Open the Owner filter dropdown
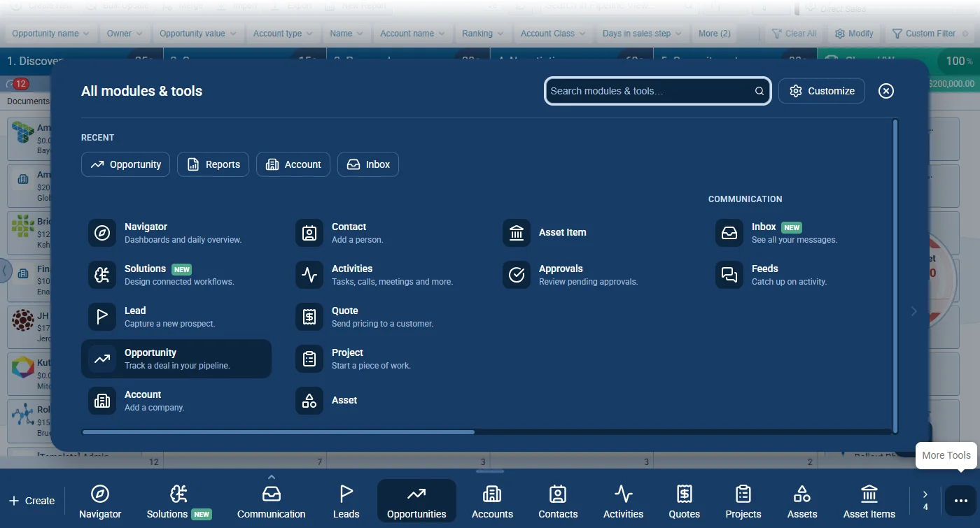This screenshot has width=980, height=528. point(125,34)
